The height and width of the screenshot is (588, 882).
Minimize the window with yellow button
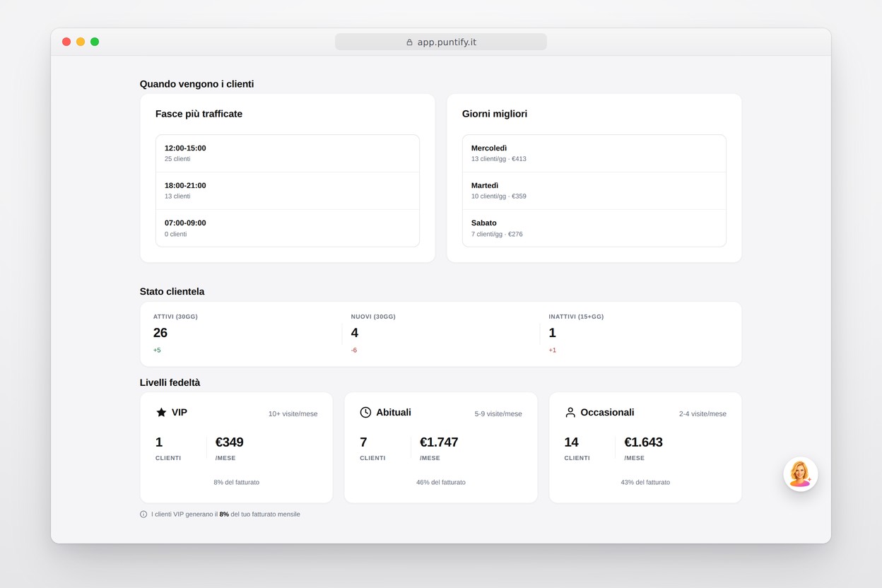81,42
